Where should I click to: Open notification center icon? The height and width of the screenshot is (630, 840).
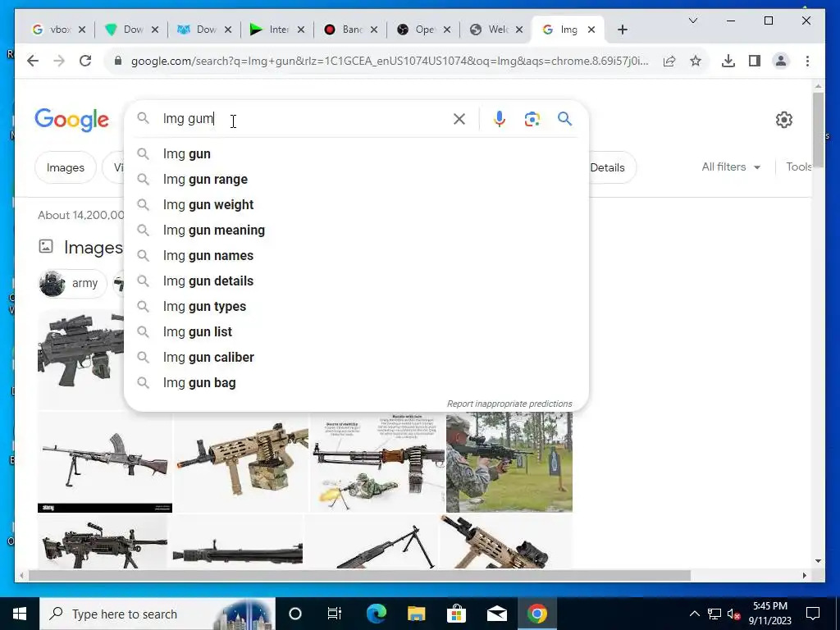pos(813,614)
